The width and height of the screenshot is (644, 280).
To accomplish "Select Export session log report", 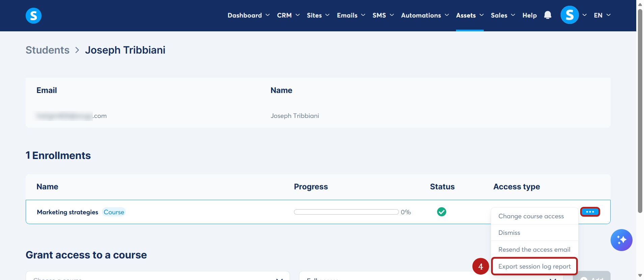I will click(535, 267).
